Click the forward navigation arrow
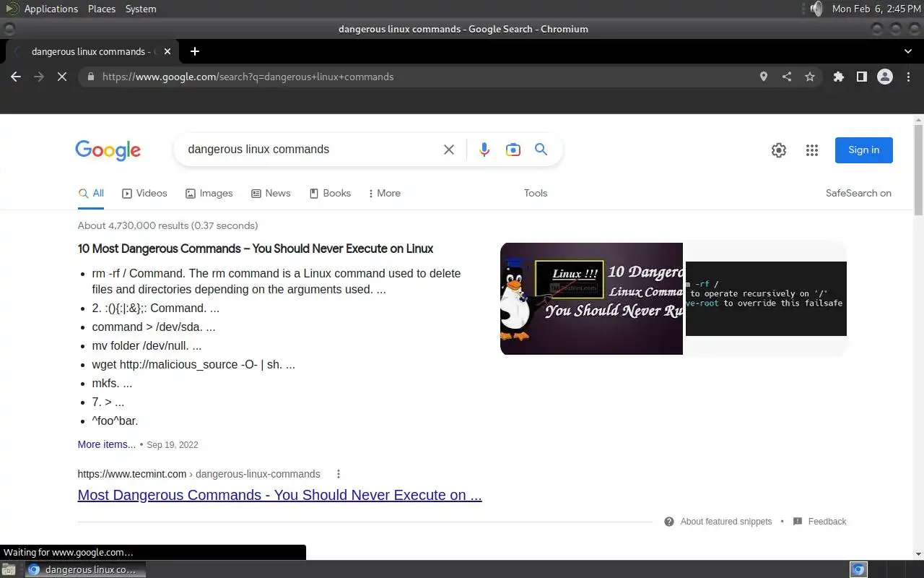The image size is (924, 578). coord(39,77)
